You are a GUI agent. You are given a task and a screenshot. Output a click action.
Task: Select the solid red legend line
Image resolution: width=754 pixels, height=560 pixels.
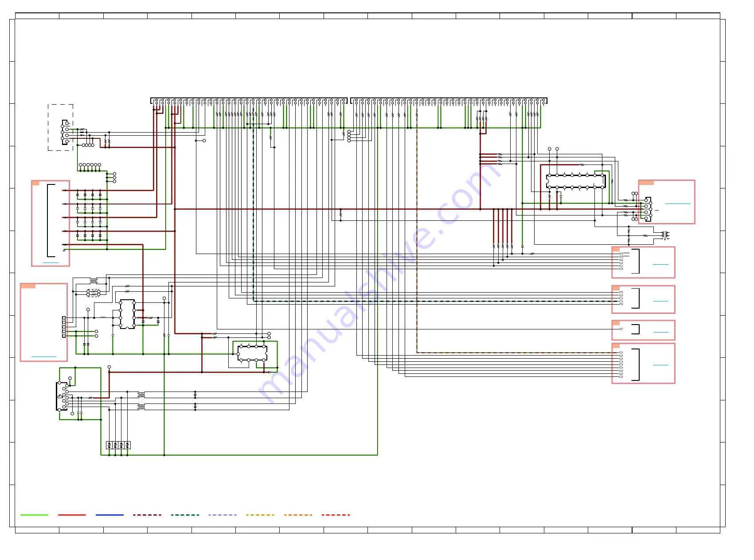(72, 515)
